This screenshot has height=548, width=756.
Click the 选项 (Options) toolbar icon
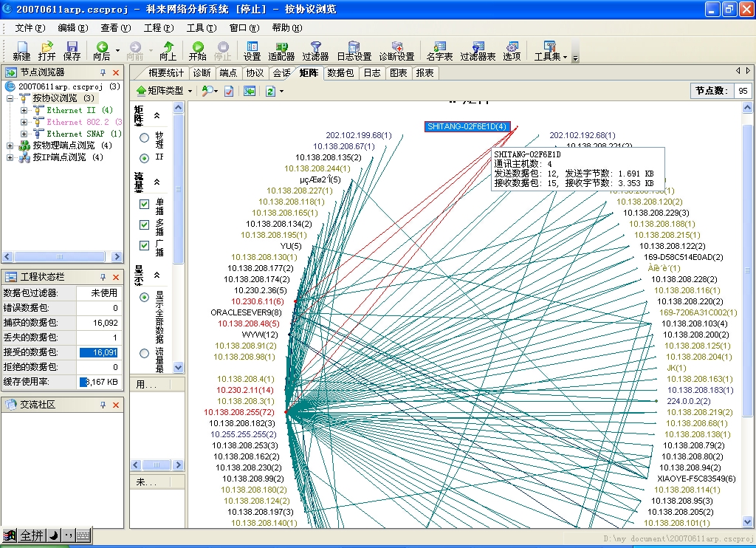tap(512, 50)
